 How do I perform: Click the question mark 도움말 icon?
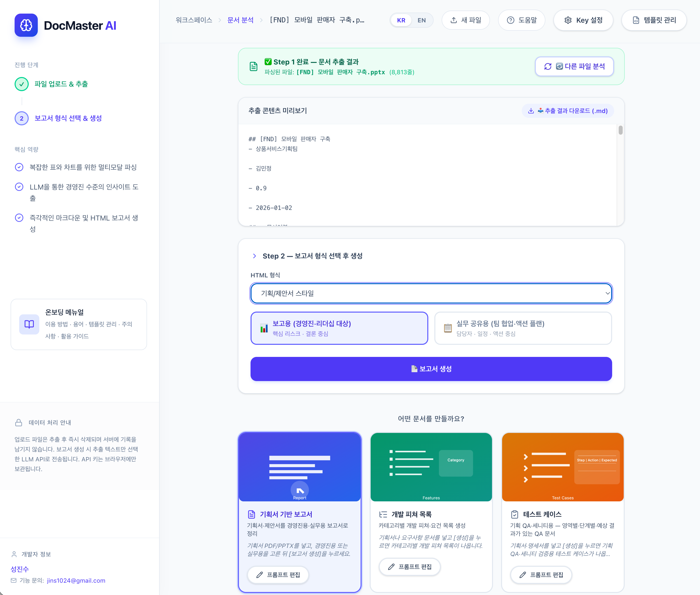510,20
